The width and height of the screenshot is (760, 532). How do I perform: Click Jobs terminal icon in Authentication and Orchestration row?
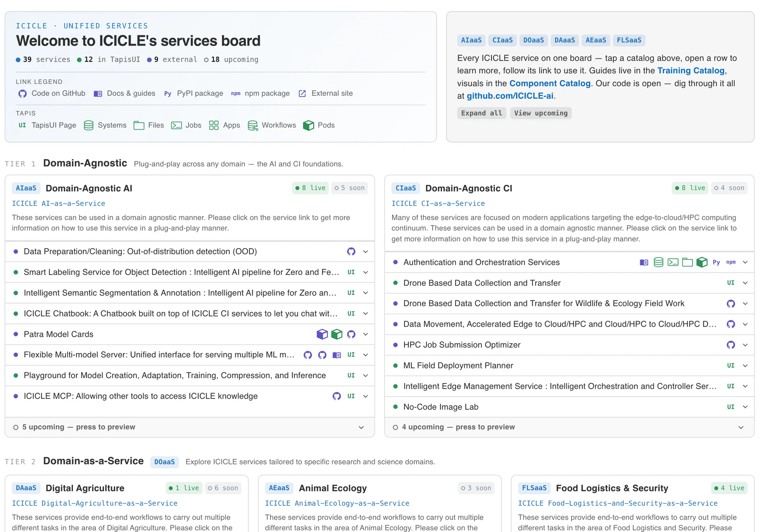673,262
